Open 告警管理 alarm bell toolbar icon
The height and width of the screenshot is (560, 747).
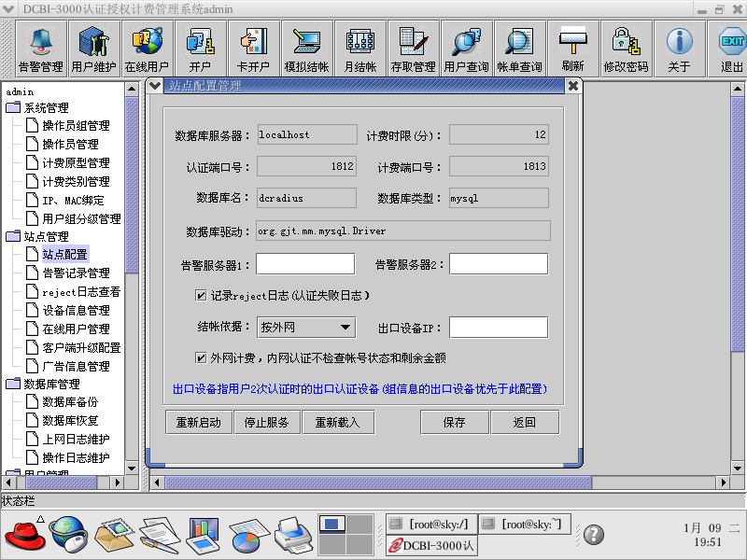(41, 49)
